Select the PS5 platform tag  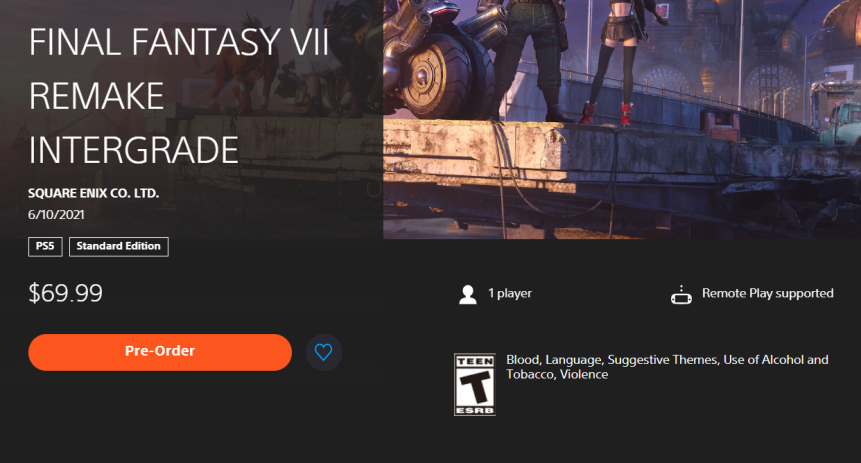point(45,247)
